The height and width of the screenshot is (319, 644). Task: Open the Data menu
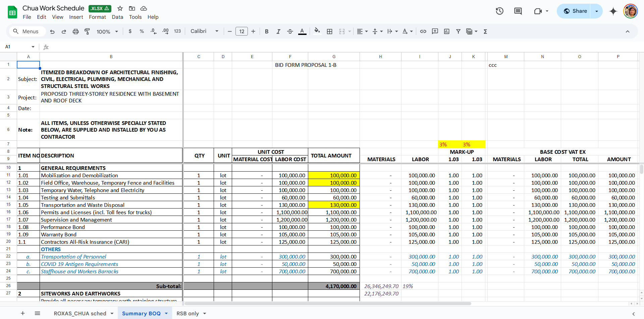pyautogui.click(x=117, y=17)
